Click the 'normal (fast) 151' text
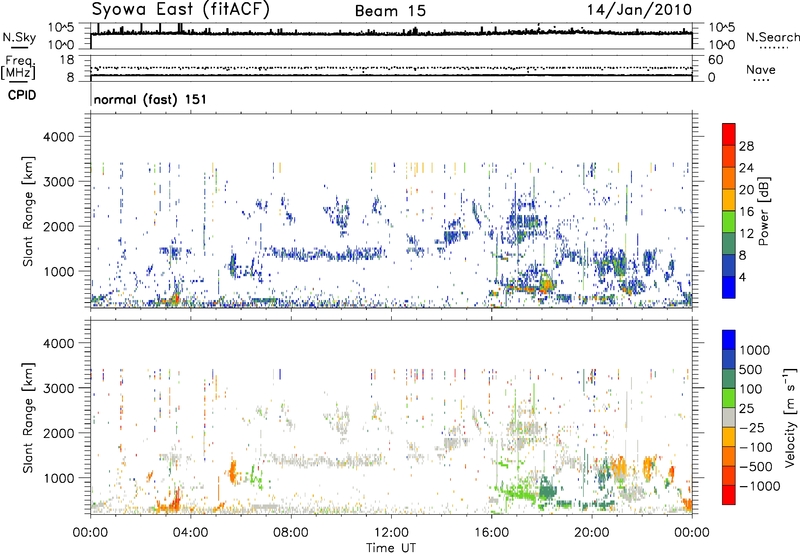The image size is (800, 554). pyautogui.click(x=150, y=99)
